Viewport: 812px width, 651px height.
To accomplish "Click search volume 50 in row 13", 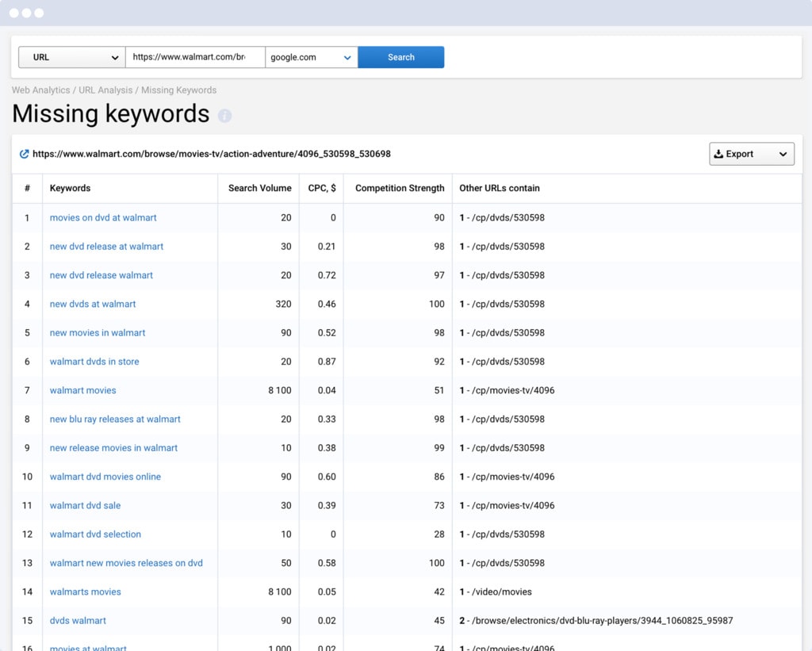I will [x=285, y=563].
